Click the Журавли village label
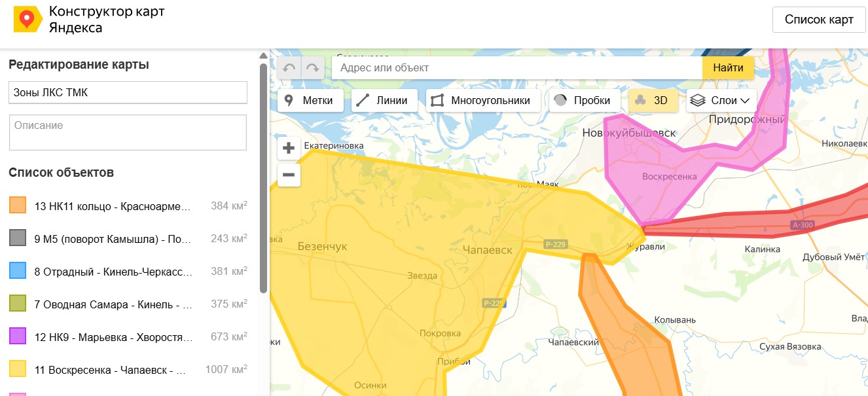This screenshot has height=396, width=868. (x=645, y=247)
